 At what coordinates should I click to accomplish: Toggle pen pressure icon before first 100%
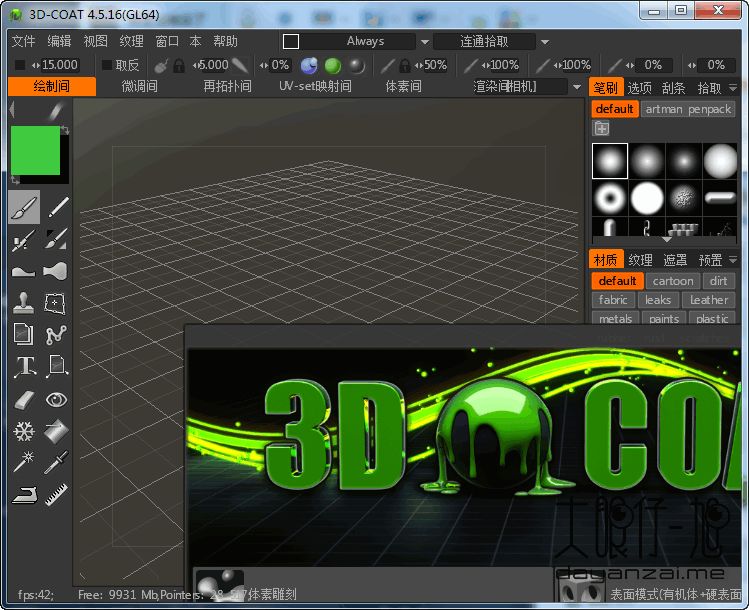[x=471, y=65]
